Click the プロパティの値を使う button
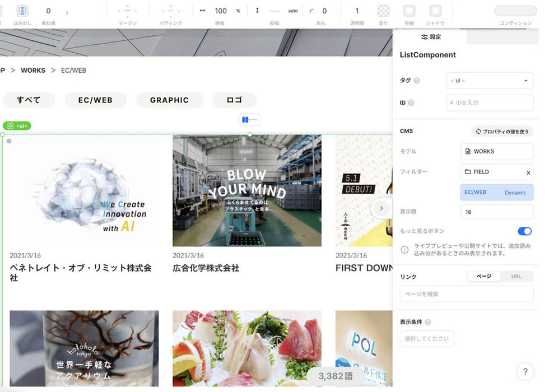The height and width of the screenshot is (392, 549). pyautogui.click(x=502, y=131)
